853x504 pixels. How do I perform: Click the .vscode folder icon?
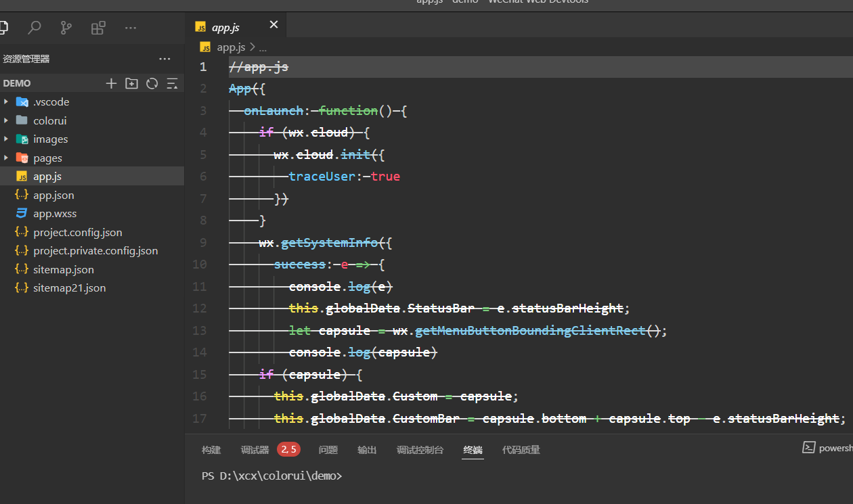[22, 101]
